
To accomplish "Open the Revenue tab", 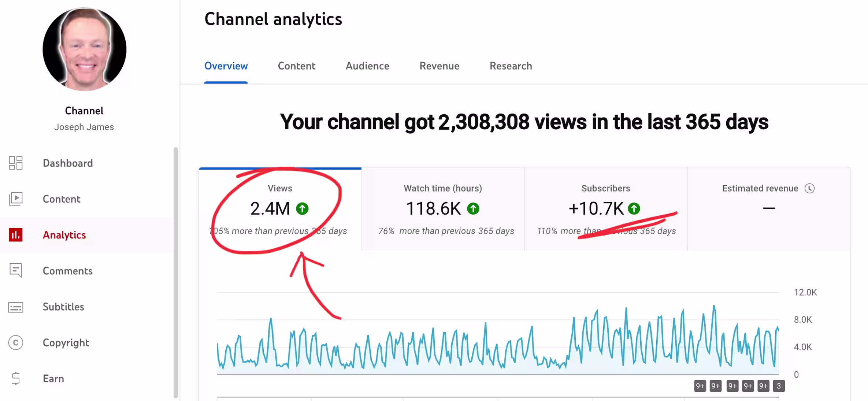I will [439, 66].
